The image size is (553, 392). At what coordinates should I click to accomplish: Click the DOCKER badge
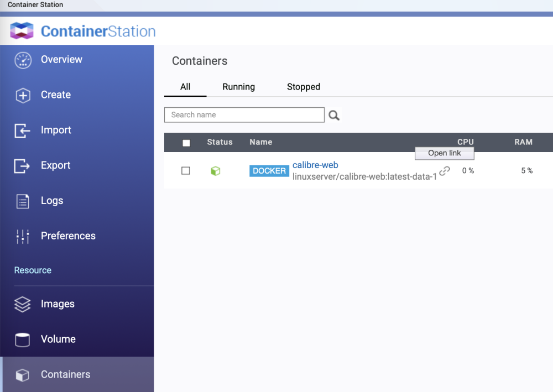(269, 171)
